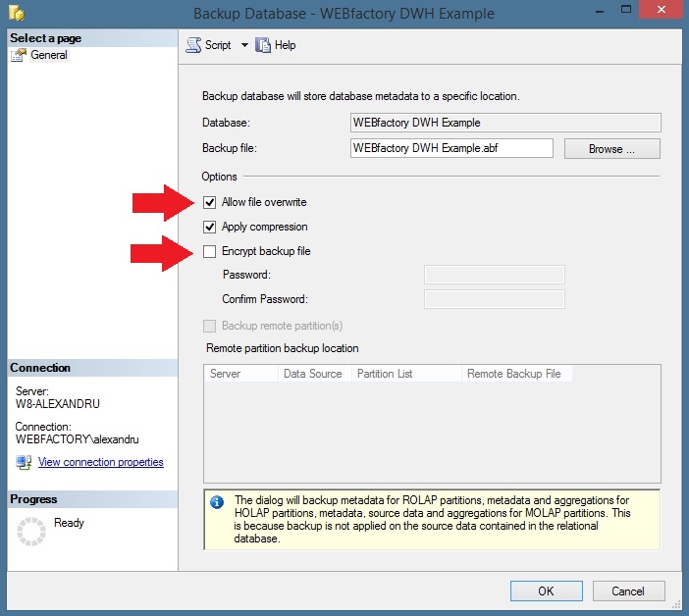The width and height of the screenshot is (689, 616).
Task: Click the Help icon in toolbar
Action: click(x=263, y=45)
